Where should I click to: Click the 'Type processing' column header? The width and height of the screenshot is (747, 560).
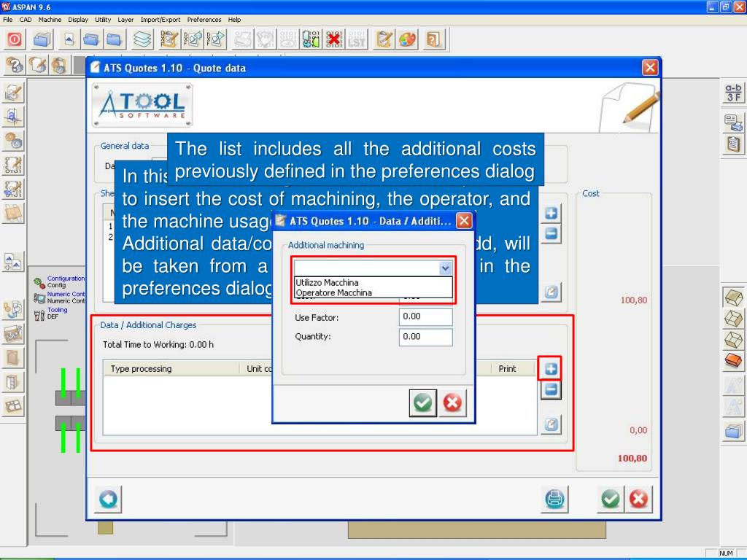point(171,368)
